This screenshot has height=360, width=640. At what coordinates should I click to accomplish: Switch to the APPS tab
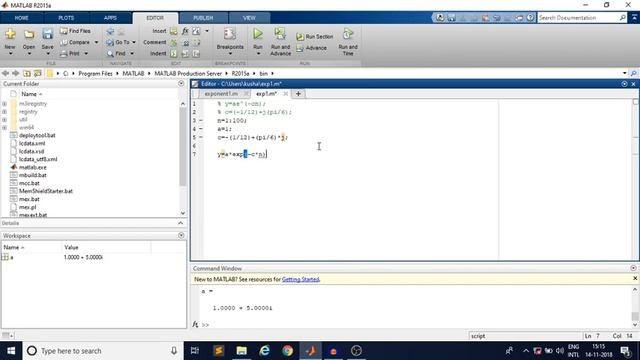pos(110,18)
